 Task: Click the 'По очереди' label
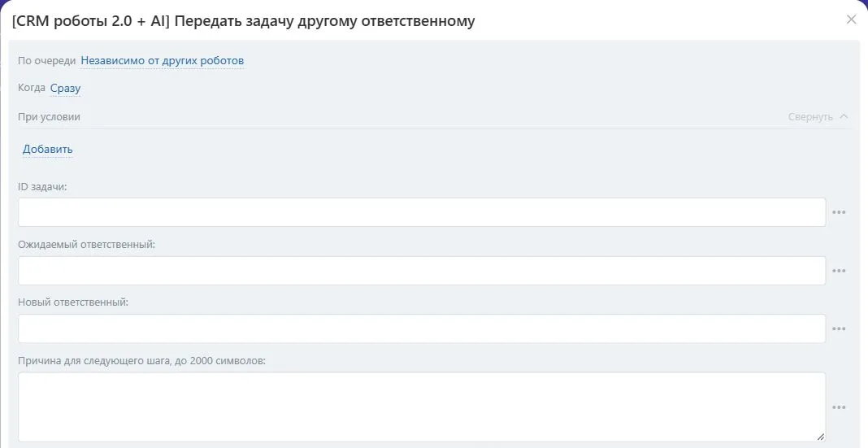[46, 61]
